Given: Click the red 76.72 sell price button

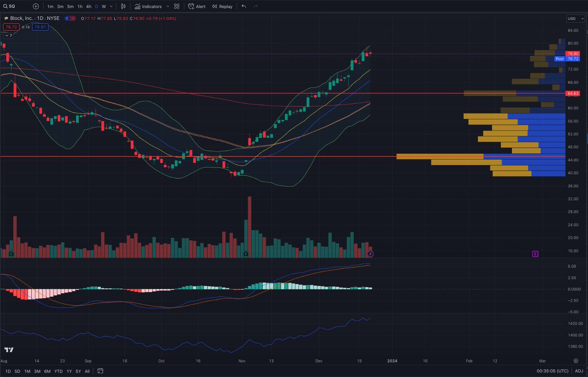Looking at the screenshot, I should 10,27.
